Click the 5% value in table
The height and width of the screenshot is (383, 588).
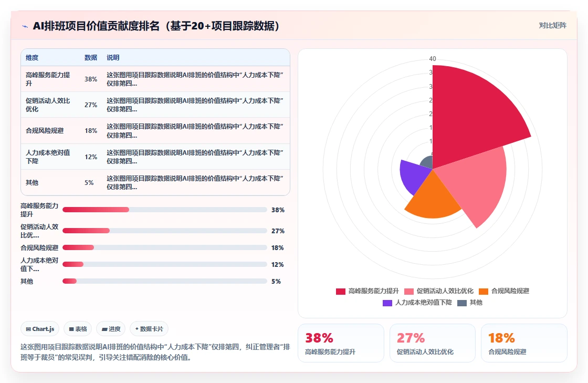[x=89, y=183]
